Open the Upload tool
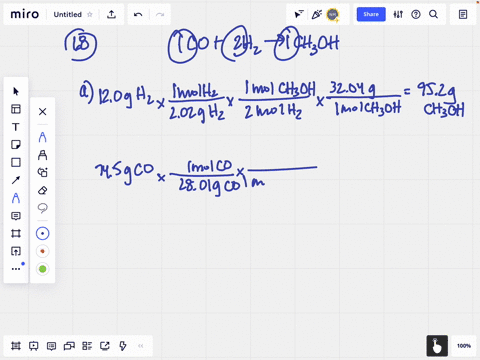This screenshot has height=360, width=480. 16,251
